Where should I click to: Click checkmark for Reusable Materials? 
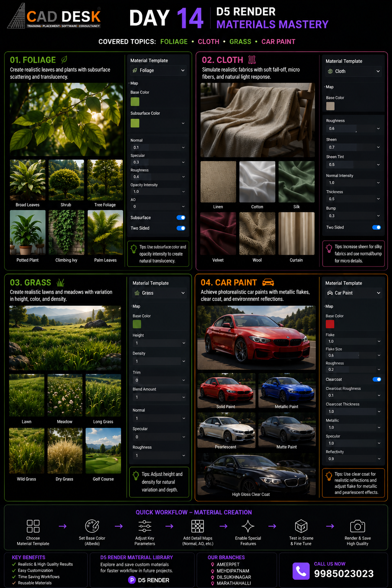(x=14, y=583)
